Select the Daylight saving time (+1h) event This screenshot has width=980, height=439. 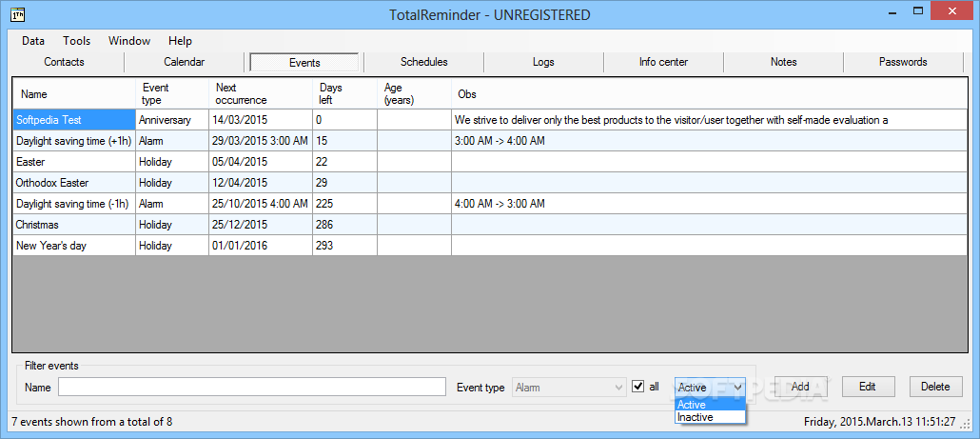[x=74, y=141]
